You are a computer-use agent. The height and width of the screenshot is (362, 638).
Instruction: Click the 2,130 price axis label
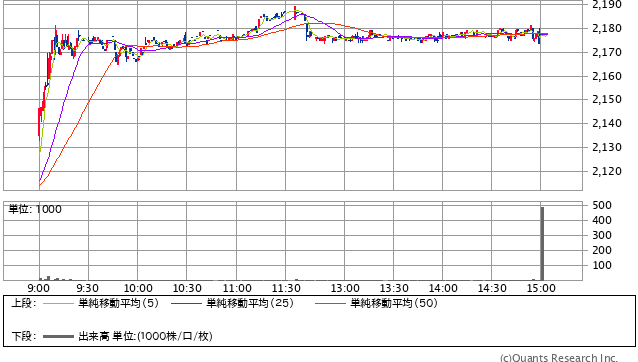click(x=607, y=147)
